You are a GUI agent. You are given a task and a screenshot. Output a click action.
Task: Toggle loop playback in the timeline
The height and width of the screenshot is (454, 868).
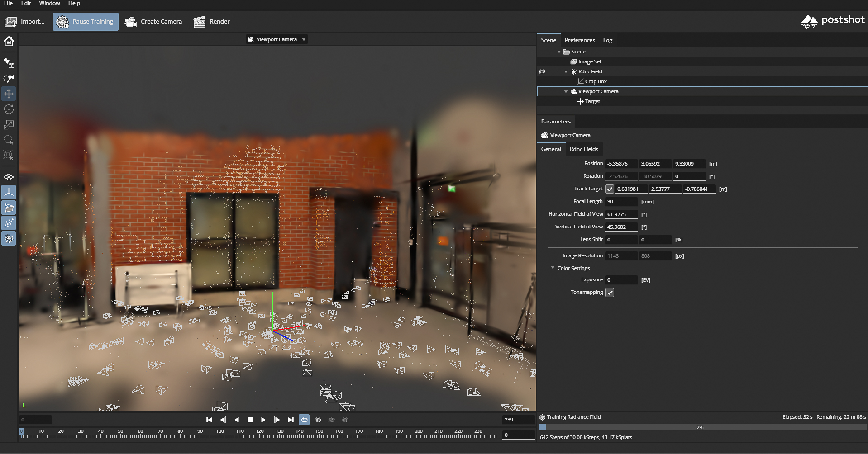tap(304, 420)
